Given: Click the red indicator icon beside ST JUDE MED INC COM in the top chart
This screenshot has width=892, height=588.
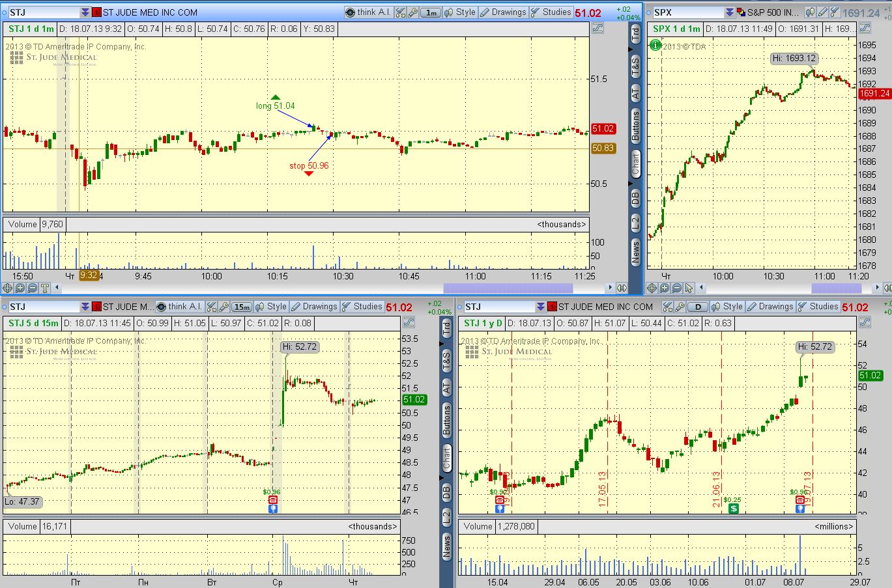Looking at the screenshot, I should click(96, 12).
